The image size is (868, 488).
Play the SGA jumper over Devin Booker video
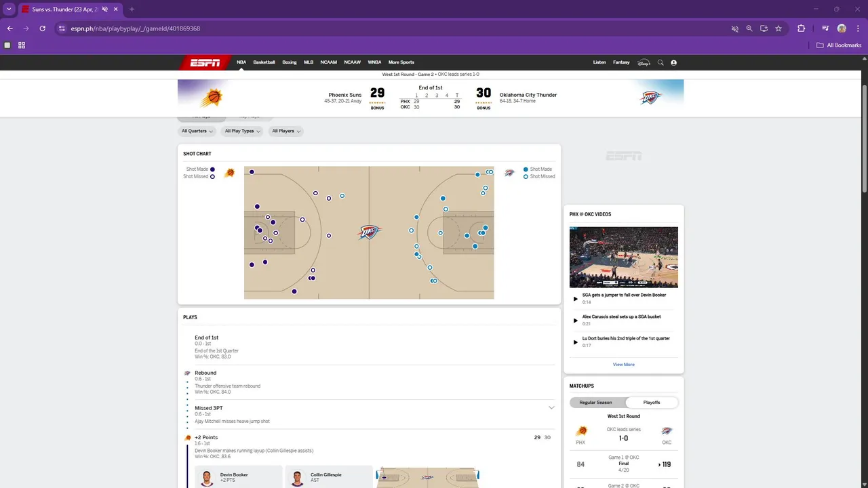[x=576, y=298]
